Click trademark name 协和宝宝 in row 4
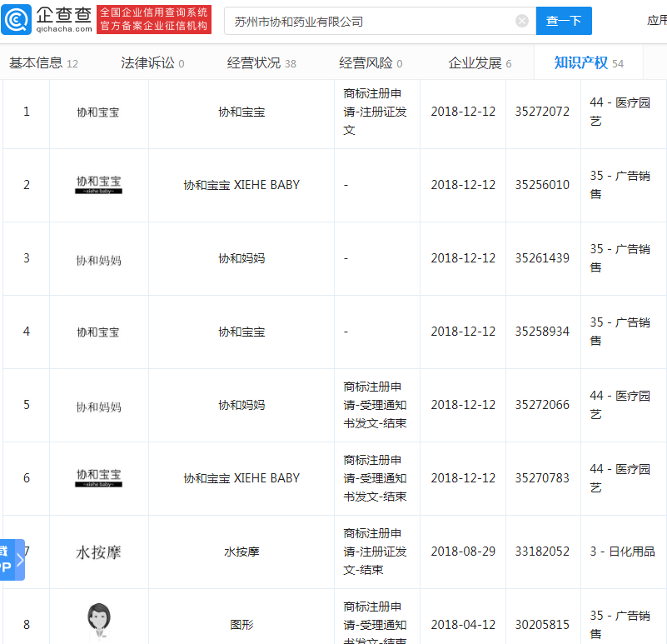Viewport: 667px width, 644px height. pos(241,332)
